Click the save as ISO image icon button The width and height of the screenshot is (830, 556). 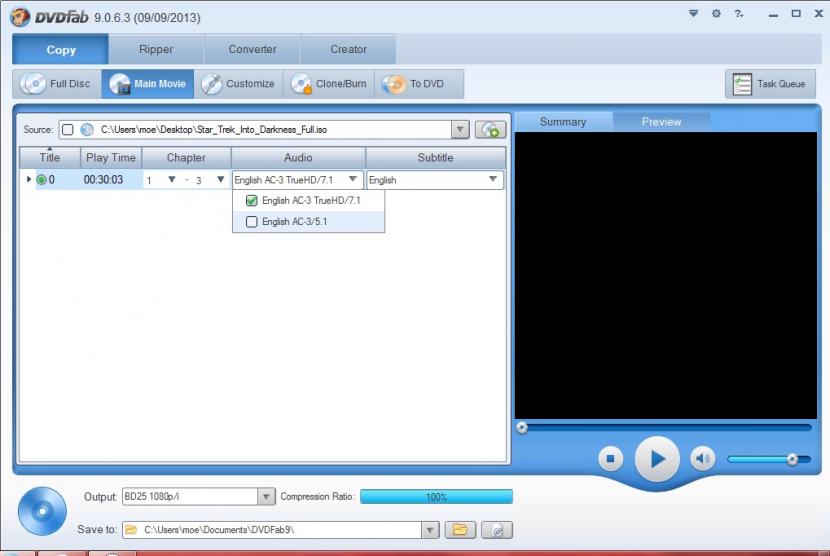(497, 530)
